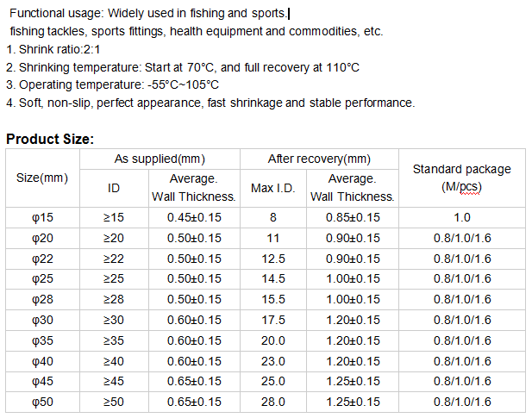Click the "Max I.D." header cell
Viewport: 532px width, 418px height.
(273, 188)
